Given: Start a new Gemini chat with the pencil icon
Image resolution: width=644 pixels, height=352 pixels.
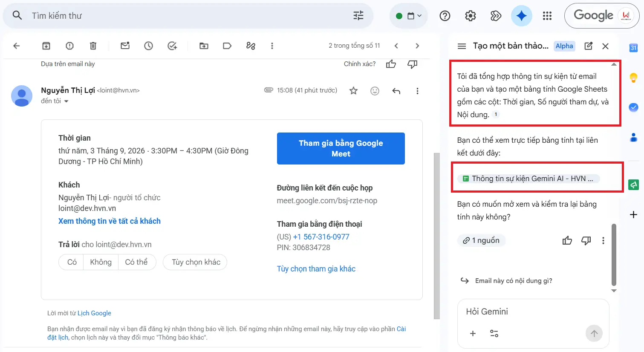Looking at the screenshot, I should pyautogui.click(x=588, y=46).
